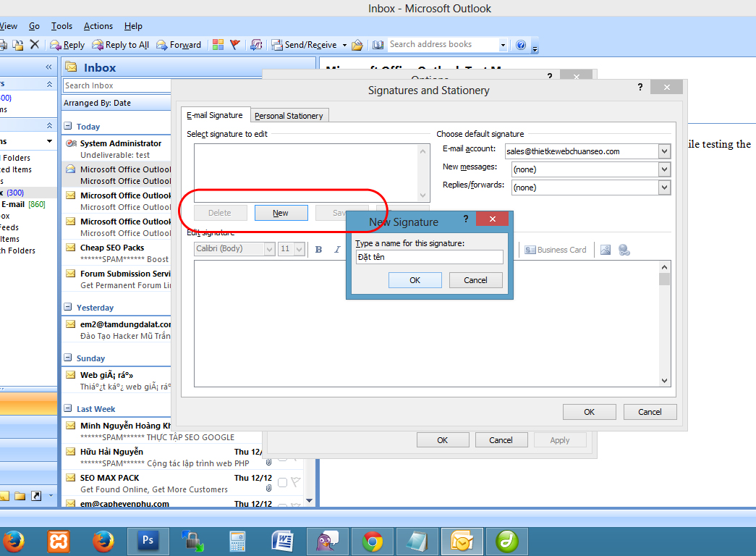Open Google Chrome from the taskbar
The width and height of the screenshot is (756, 556).
(373, 541)
